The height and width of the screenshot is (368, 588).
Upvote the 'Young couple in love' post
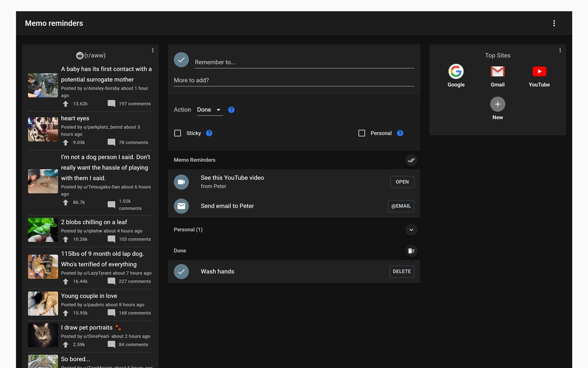pos(66,313)
